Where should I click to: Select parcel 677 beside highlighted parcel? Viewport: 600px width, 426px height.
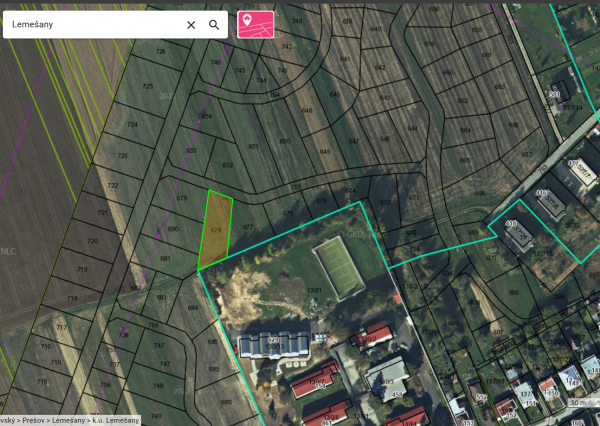click(248, 227)
